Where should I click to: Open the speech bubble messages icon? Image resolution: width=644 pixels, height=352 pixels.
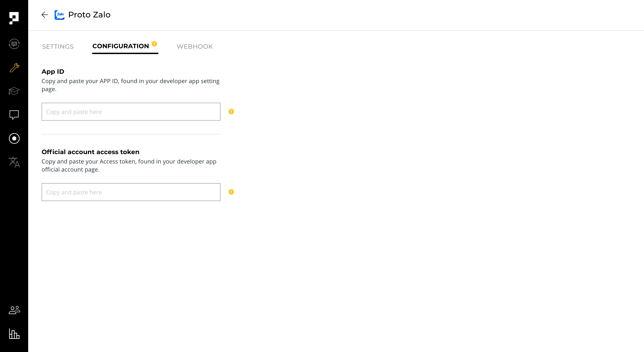(14, 115)
